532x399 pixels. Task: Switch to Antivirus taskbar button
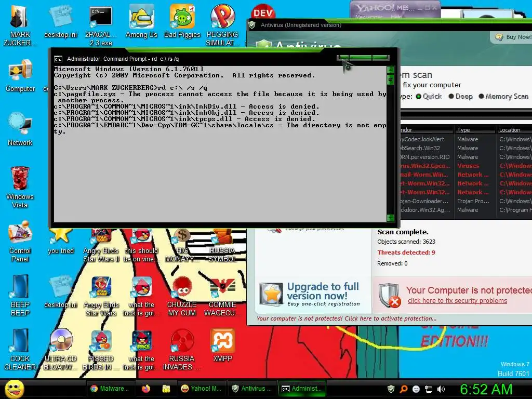pos(251,389)
